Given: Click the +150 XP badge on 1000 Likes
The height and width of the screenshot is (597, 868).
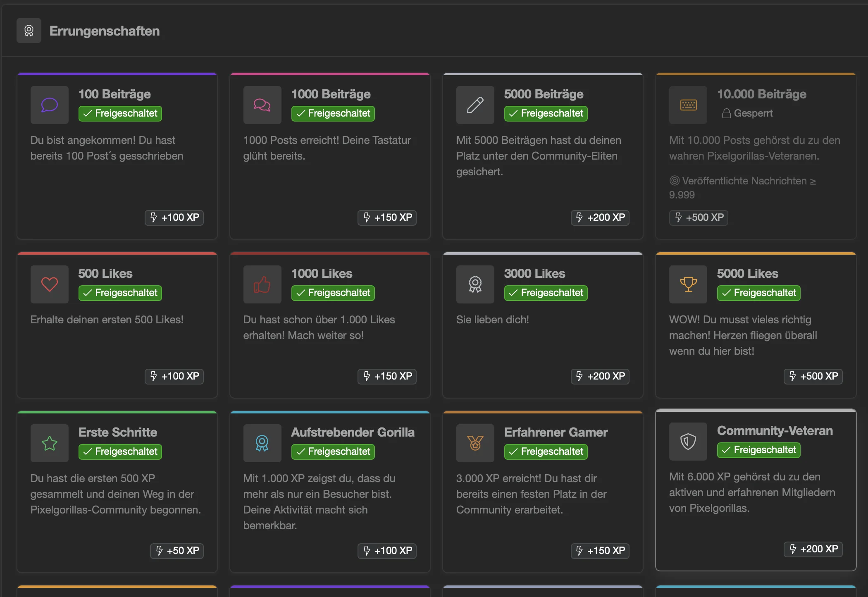Looking at the screenshot, I should point(387,376).
